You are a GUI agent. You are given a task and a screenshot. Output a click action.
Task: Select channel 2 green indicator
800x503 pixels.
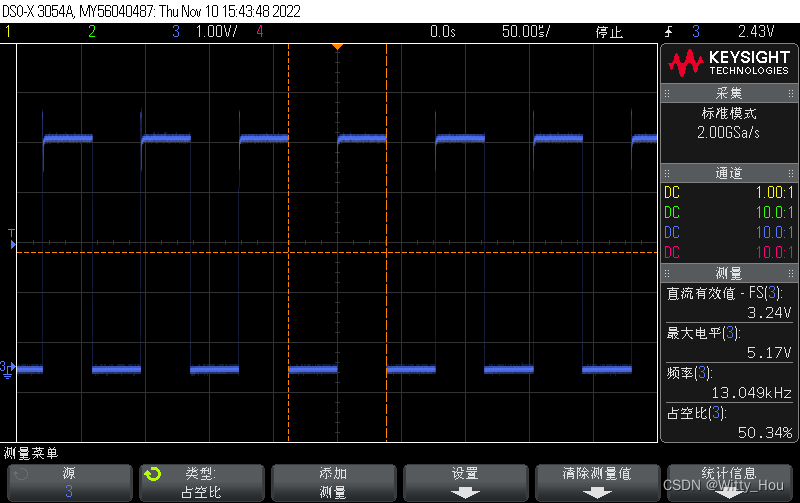coord(92,32)
